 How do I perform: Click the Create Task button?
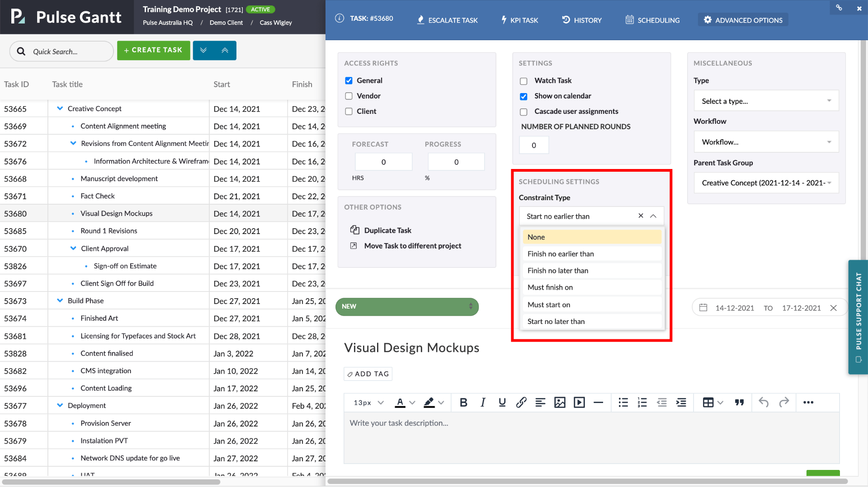coord(153,50)
